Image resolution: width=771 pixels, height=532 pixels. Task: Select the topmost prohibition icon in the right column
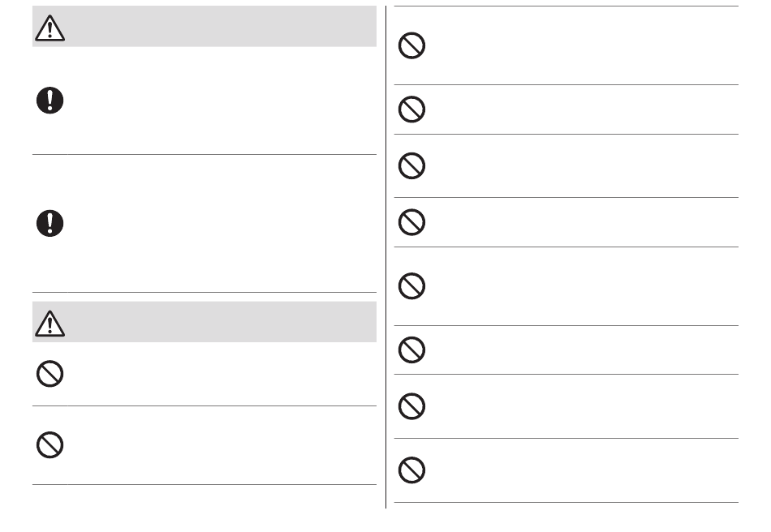[x=411, y=45]
